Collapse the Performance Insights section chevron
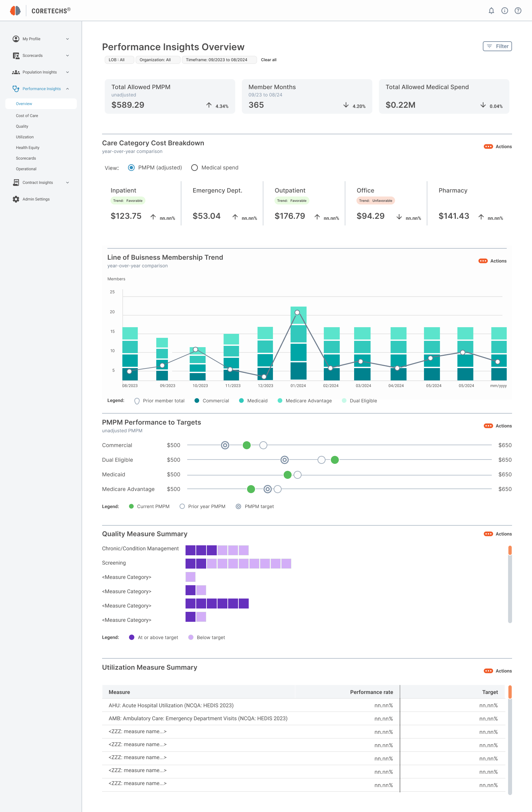Screen dimensions: 532x812 pyautogui.click(x=67, y=89)
